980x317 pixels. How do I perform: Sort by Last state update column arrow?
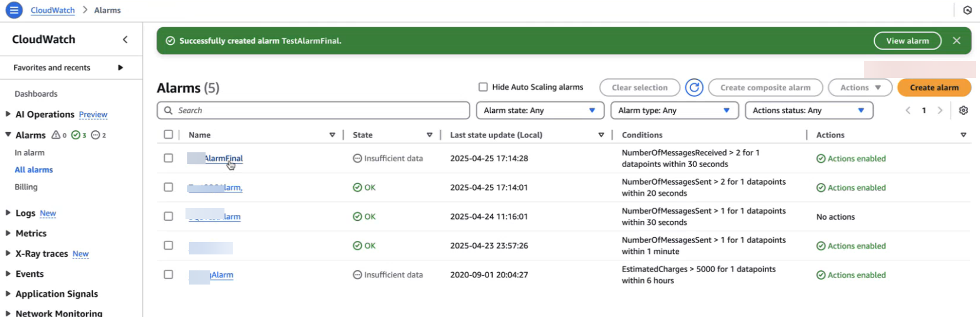click(x=601, y=135)
